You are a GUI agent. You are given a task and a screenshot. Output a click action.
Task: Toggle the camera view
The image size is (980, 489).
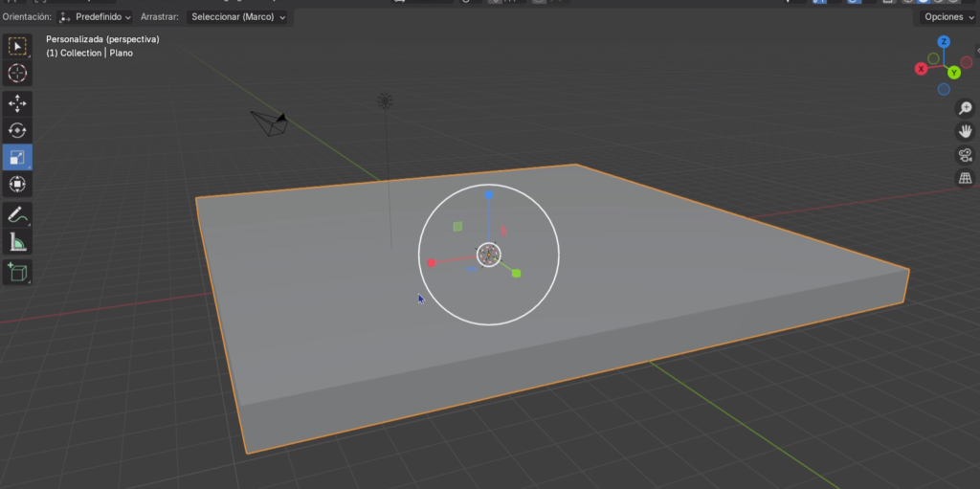pyautogui.click(x=966, y=155)
